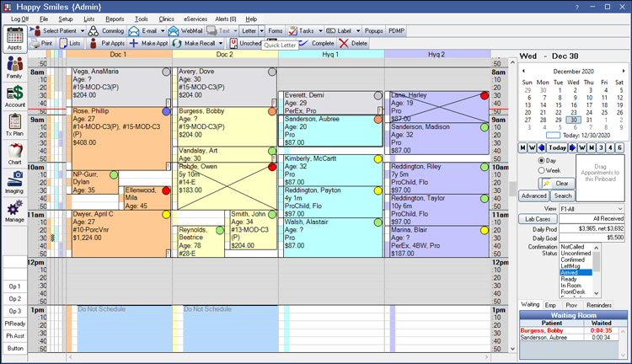Viewport: 632px width, 364px height.
Task: Open the Imaging module
Action: (14, 181)
